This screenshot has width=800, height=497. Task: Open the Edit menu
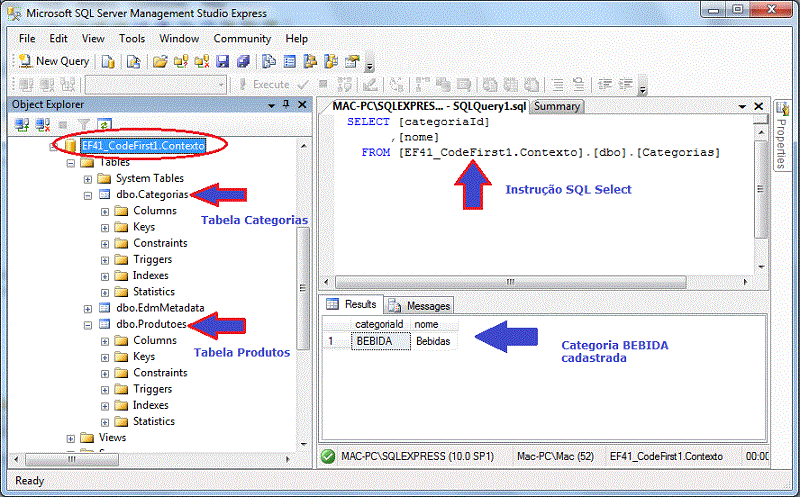tap(58, 39)
